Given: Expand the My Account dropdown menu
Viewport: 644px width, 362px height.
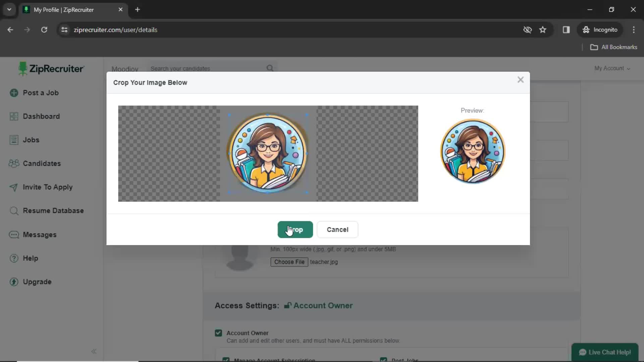Looking at the screenshot, I should 612,68.
